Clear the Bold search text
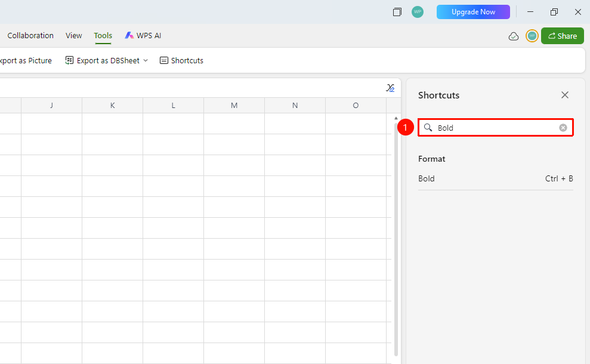This screenshot has width=590, height=364. point(563,128)
